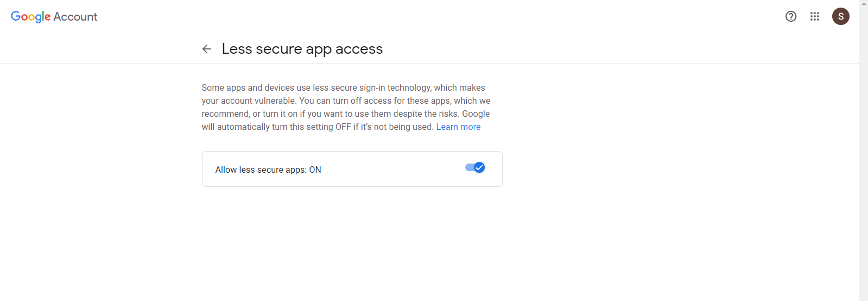The width and height of the screenshot is (868, 301).
Task: Click the Account text beside the Google logo
Action: (x=75, y=17)
